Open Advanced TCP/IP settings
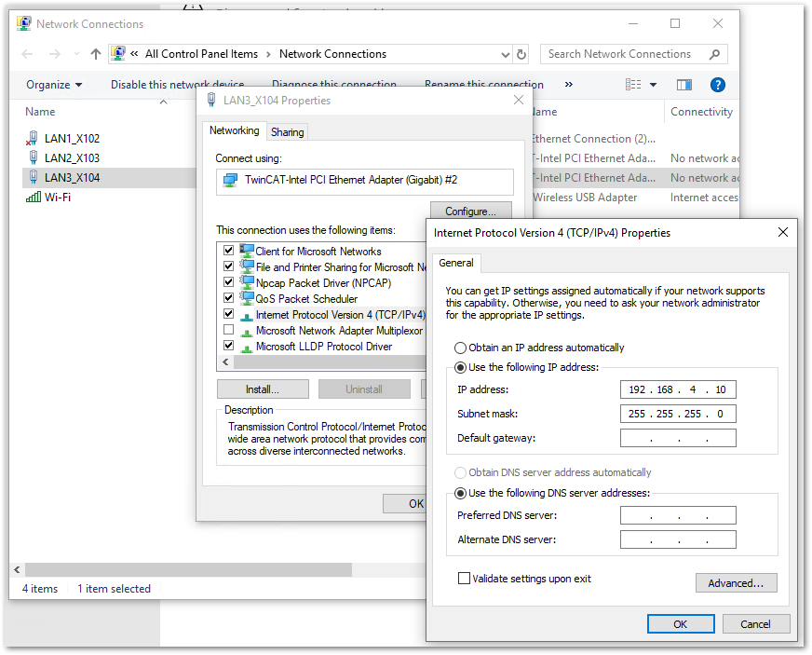This screenshot has width=812, height=655. click(x=736, y=583)
